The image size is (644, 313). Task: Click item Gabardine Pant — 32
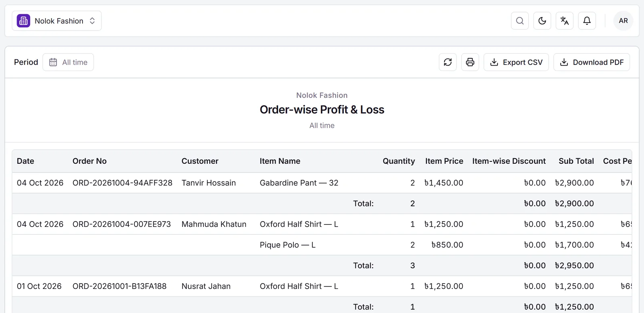click(299, 183)
